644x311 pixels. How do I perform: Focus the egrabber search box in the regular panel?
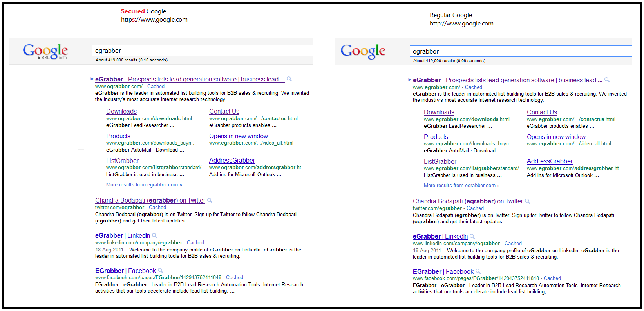pos(520,51)
